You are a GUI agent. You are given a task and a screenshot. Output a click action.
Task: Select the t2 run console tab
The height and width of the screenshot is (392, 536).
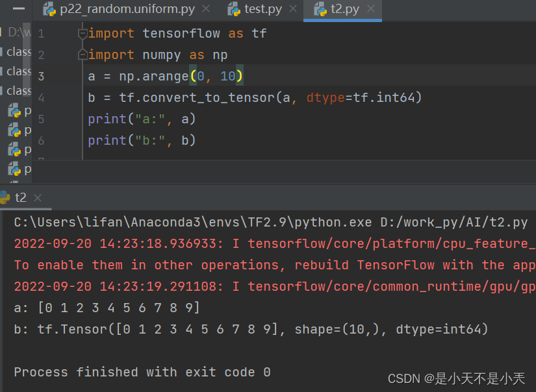(x=20, y=197)
